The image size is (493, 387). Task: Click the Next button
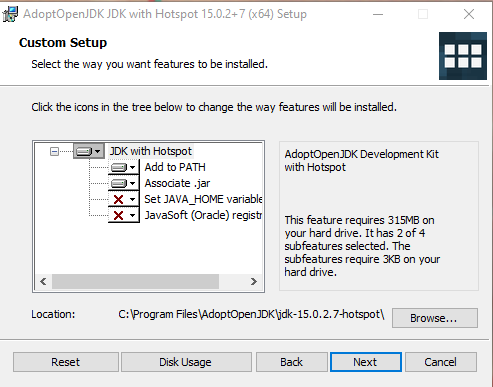[x=366, y=362]
